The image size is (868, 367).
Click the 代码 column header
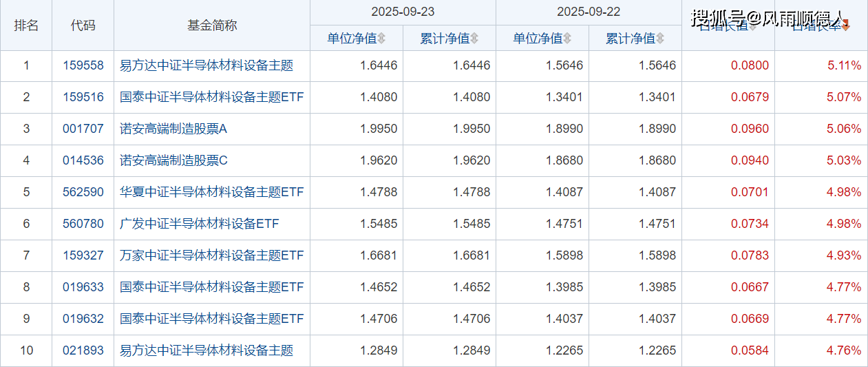83,25
